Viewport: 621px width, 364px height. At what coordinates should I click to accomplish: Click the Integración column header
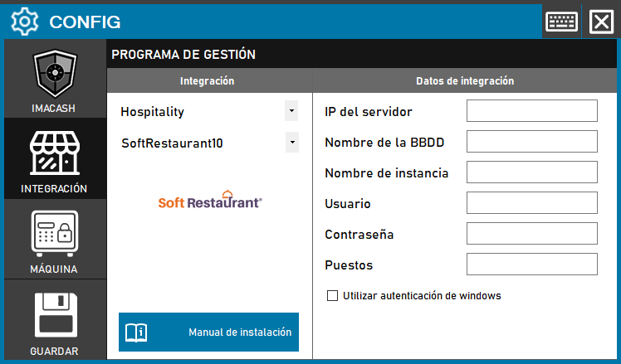tap(208, 81)
